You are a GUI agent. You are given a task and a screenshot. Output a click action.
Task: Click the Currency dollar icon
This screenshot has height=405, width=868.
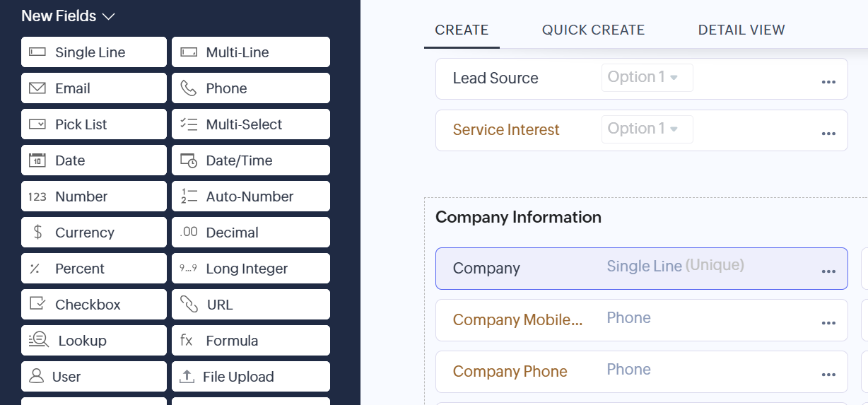point(37,233)
